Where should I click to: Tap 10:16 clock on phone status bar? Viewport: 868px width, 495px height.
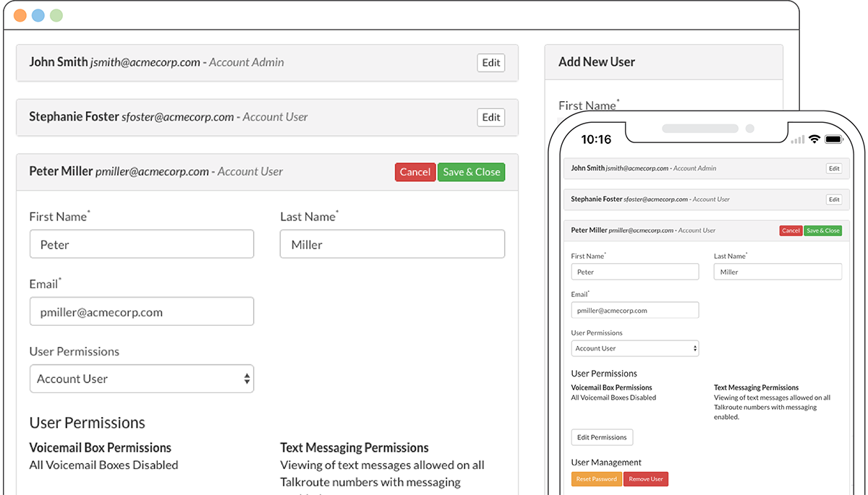596,139
